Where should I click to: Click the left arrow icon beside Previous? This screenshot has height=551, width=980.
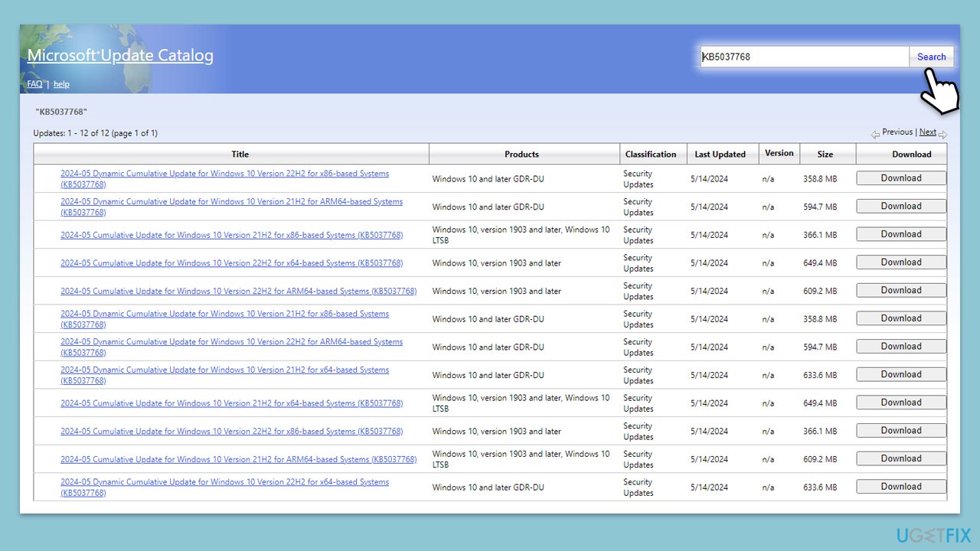click(x=875, y=135)
